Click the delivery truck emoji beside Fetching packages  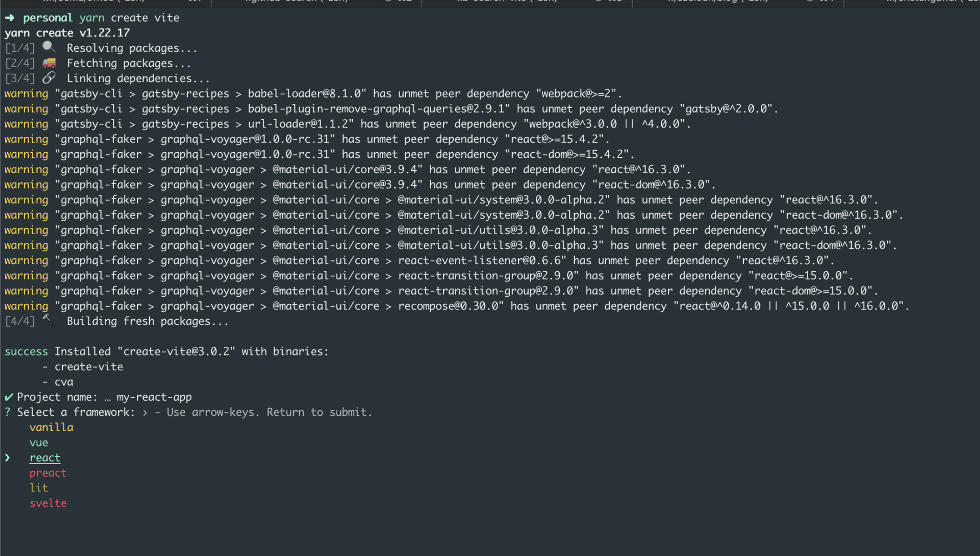click(49, 63)
